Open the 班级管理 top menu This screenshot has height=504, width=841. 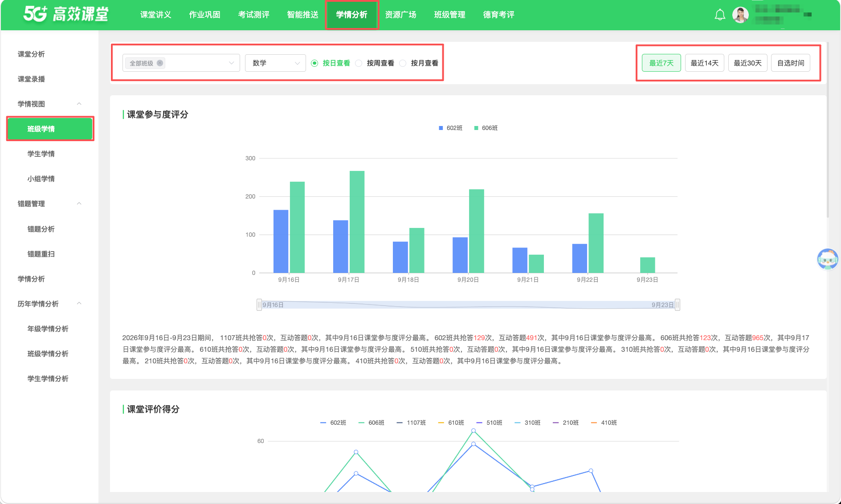coord(449,15)
